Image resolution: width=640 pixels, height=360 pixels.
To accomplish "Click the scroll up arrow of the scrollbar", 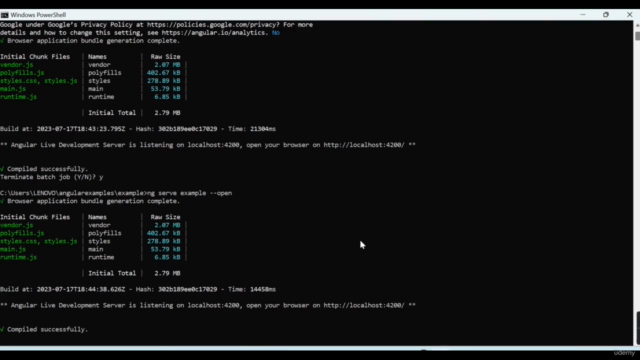I will (637, 25).
